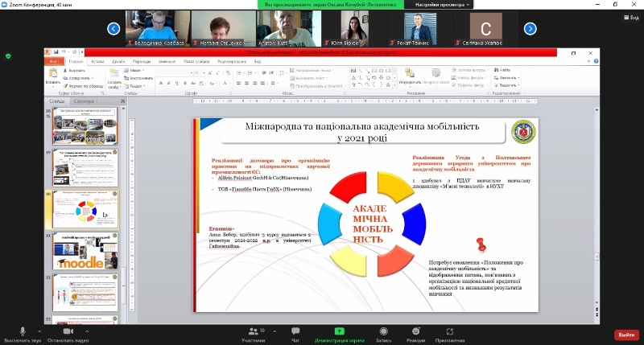Click the green encryption shield icon
644x345 pixels.
pos(8,55)
